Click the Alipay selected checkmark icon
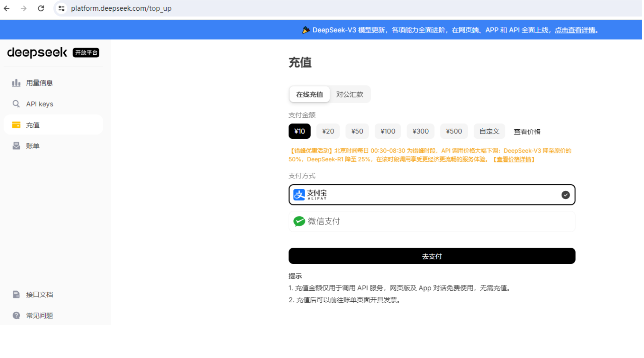This screenshot has width=644, height=358. pyautogui.click(x=566, y=195)
